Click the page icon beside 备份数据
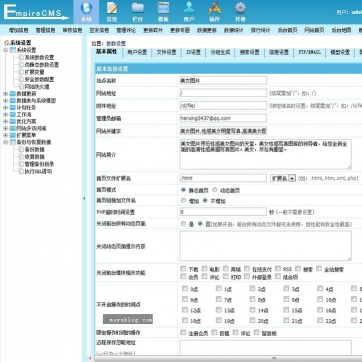Screen dimensions: 362x362 (21, 149)
